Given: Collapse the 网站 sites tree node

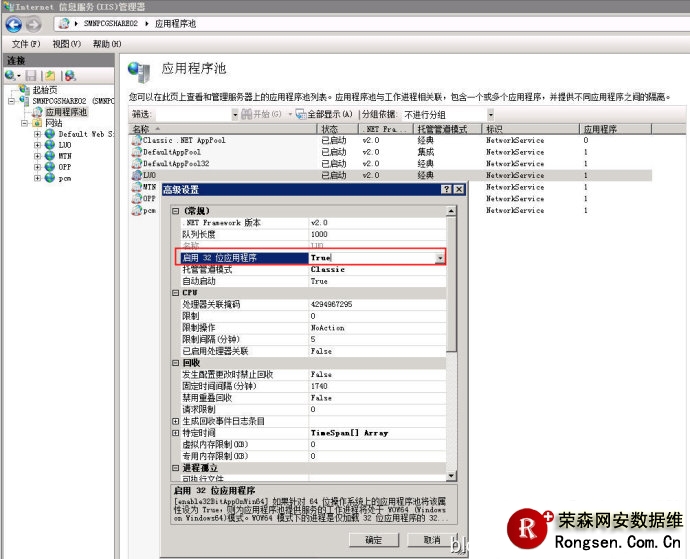Looking at the screenshot, I should (x=25, y=123).
